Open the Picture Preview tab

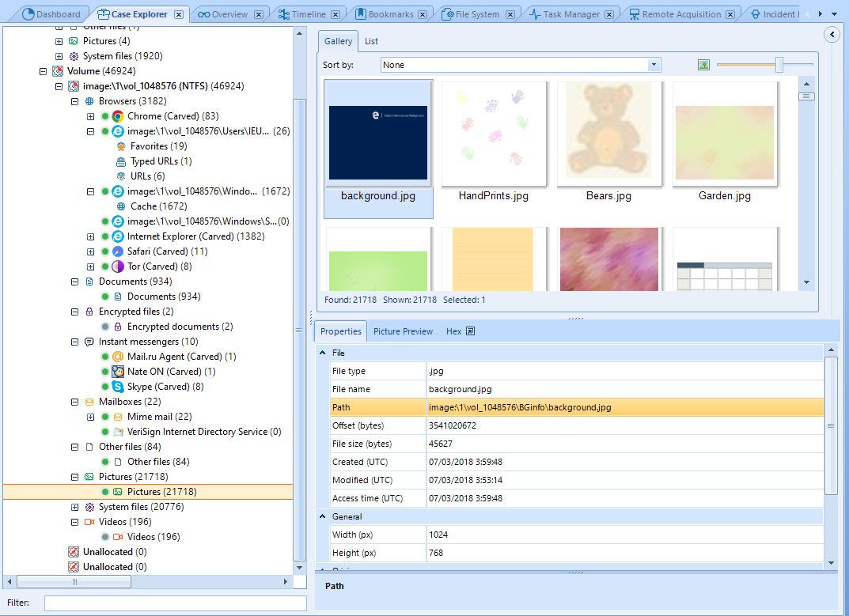403,331
